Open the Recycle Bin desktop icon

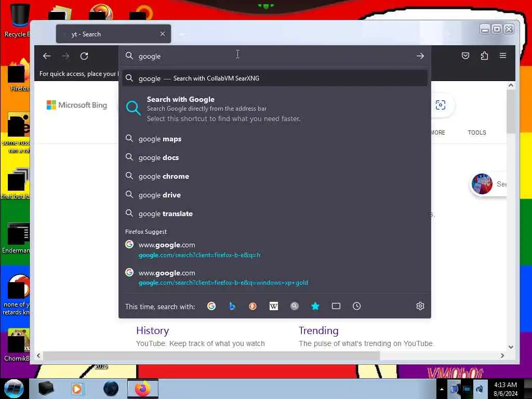point(17,20)
